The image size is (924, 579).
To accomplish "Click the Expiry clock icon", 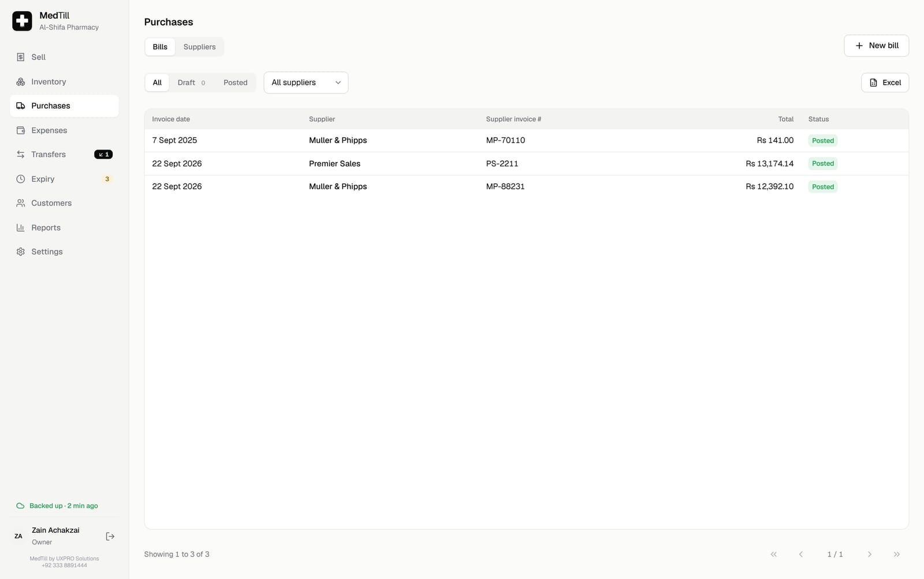I will point(21,179).
